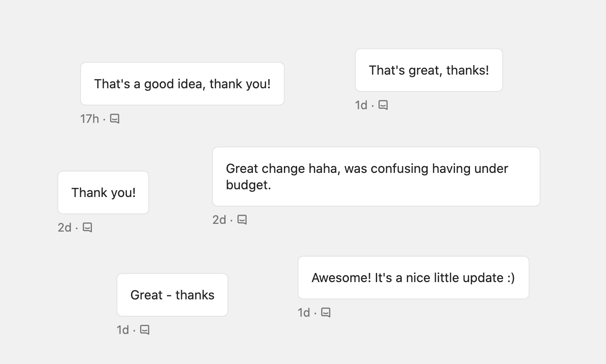Click the 1d timestamp under 'That's great, thanks!'
The image size is (606, 364).
(361, 105)
